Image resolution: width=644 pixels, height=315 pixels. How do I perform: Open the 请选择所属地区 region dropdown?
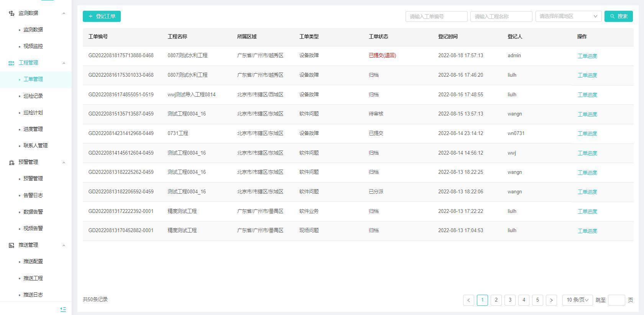(x=568, y=16)
